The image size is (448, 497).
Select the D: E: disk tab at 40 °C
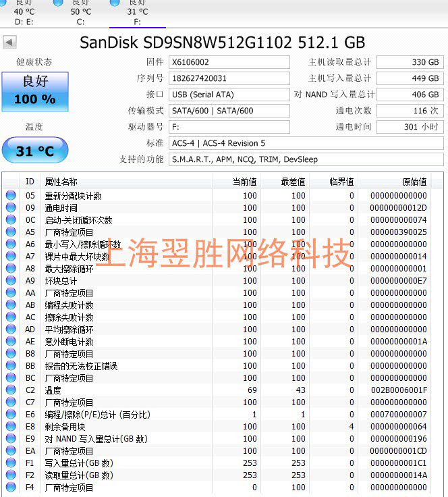[24, 13]
